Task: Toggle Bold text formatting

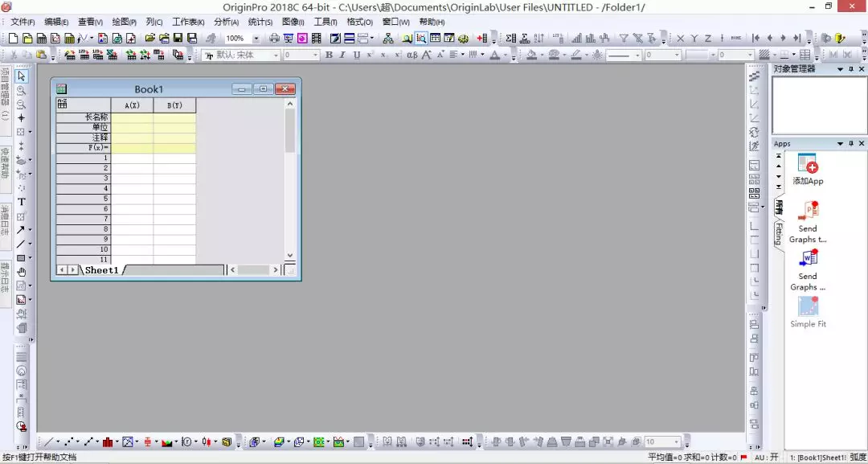Action: pos(329,55)
